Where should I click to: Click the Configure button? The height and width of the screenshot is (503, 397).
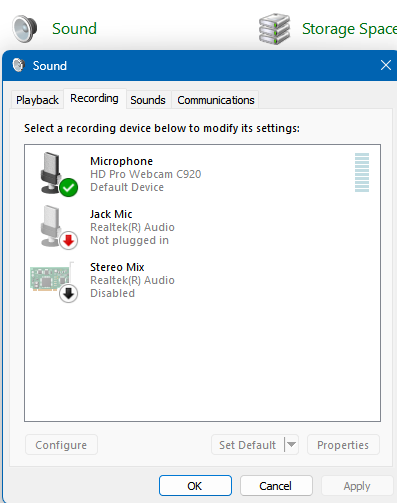pos(61,445)
